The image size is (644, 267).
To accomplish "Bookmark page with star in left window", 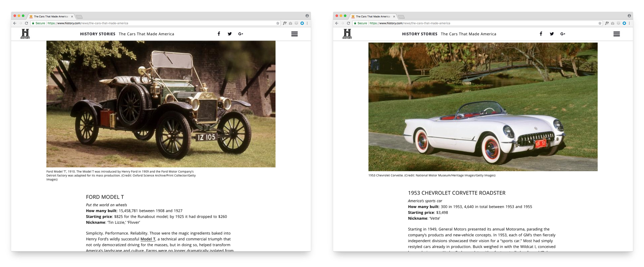I will click(278, 23).
